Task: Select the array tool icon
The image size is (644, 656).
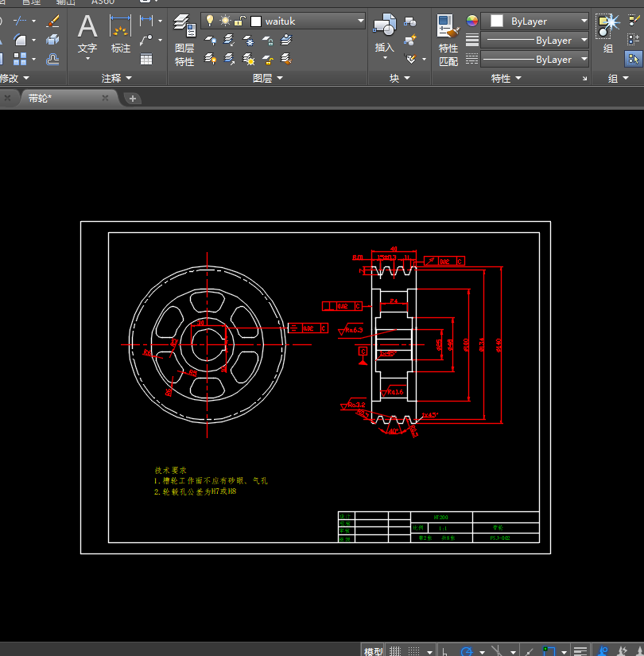Action: click(20, 59)
